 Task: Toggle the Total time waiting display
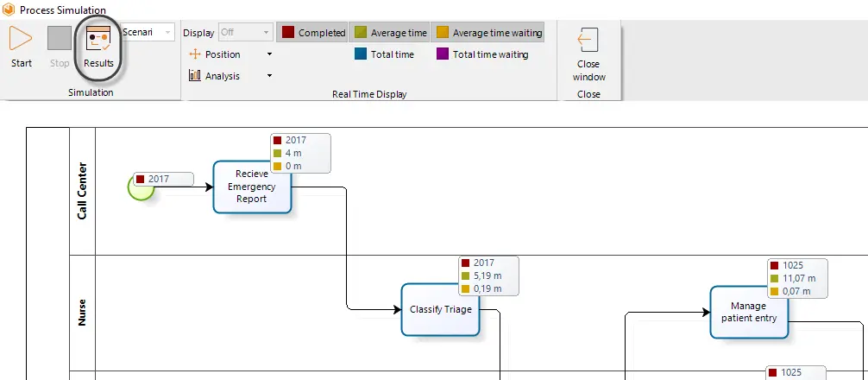tap(482, 54)
